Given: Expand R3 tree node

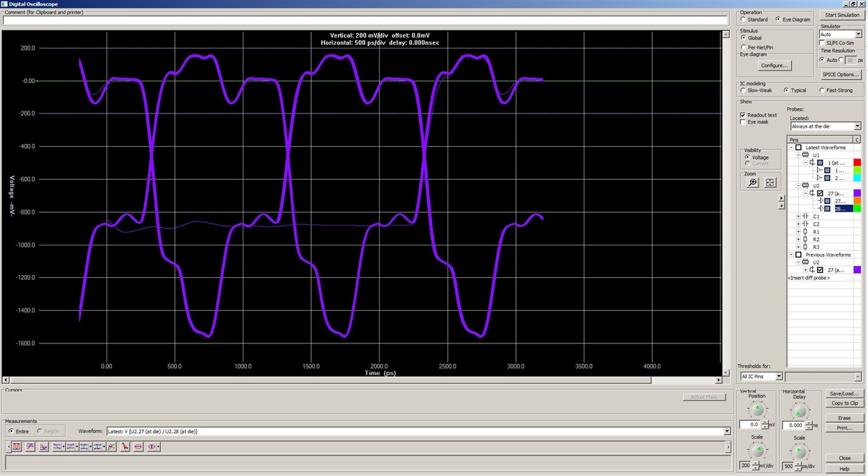Looking at the screenshot, I should [798, 247].
